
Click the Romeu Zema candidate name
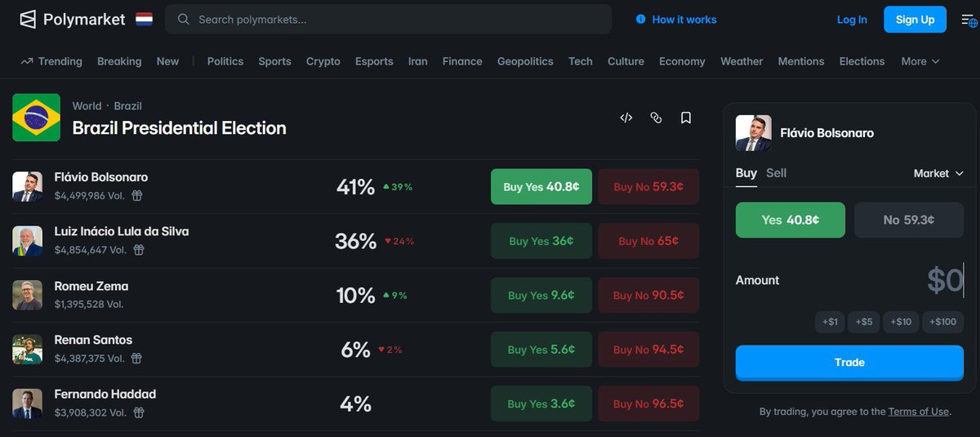91,286
